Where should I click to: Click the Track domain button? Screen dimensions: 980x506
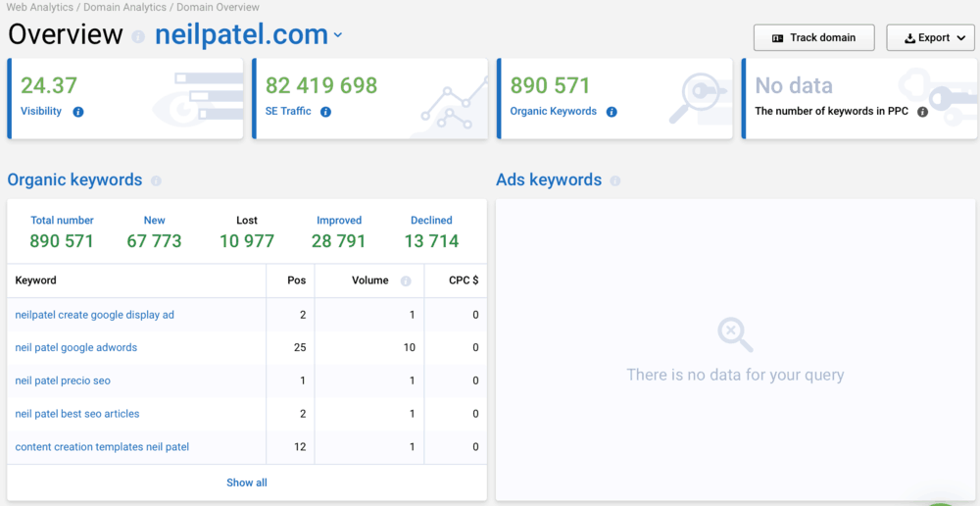pyautogui.click(x=813, y=37)
